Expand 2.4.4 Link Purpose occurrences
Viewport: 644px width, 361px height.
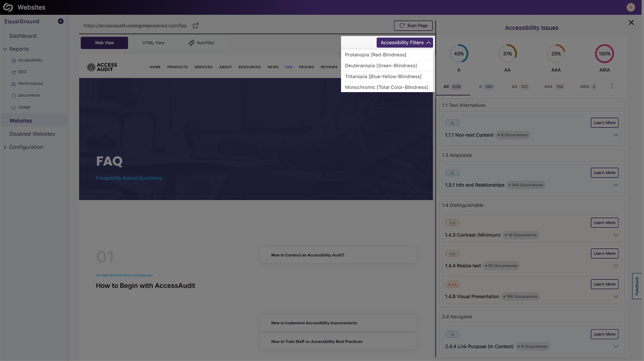point(616,346)
